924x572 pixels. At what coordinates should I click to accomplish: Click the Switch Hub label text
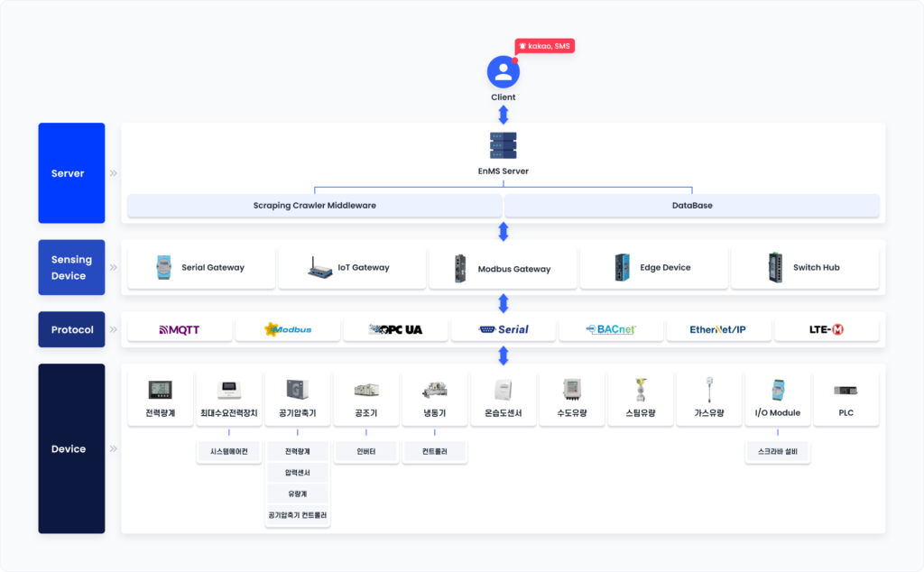coord(816,267)
